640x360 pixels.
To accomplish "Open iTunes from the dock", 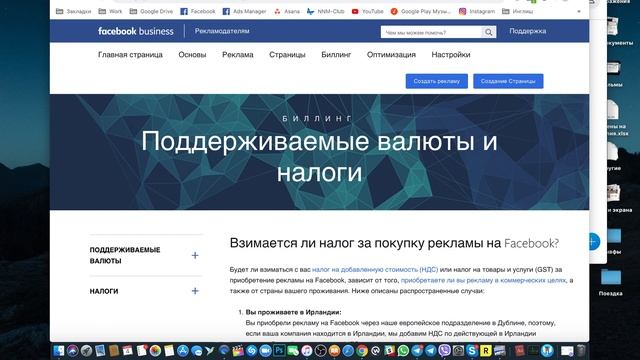I will point(307,350).
